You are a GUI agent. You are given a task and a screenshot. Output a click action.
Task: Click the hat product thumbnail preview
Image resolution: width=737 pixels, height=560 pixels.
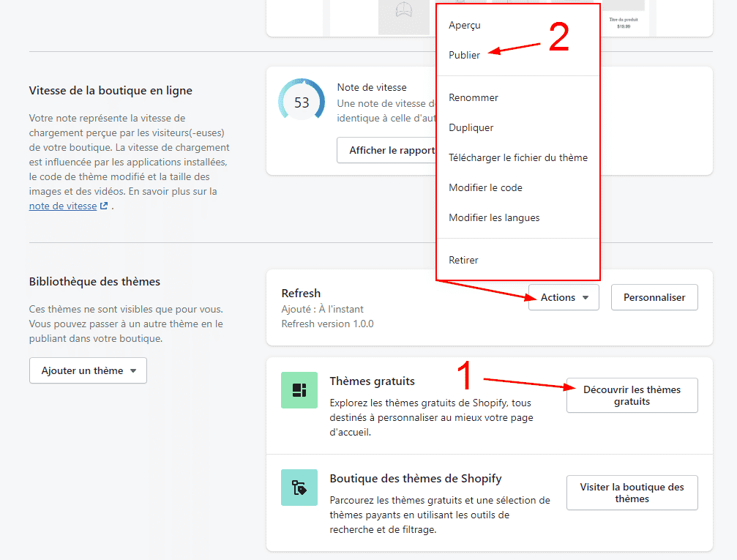(403, 16)
